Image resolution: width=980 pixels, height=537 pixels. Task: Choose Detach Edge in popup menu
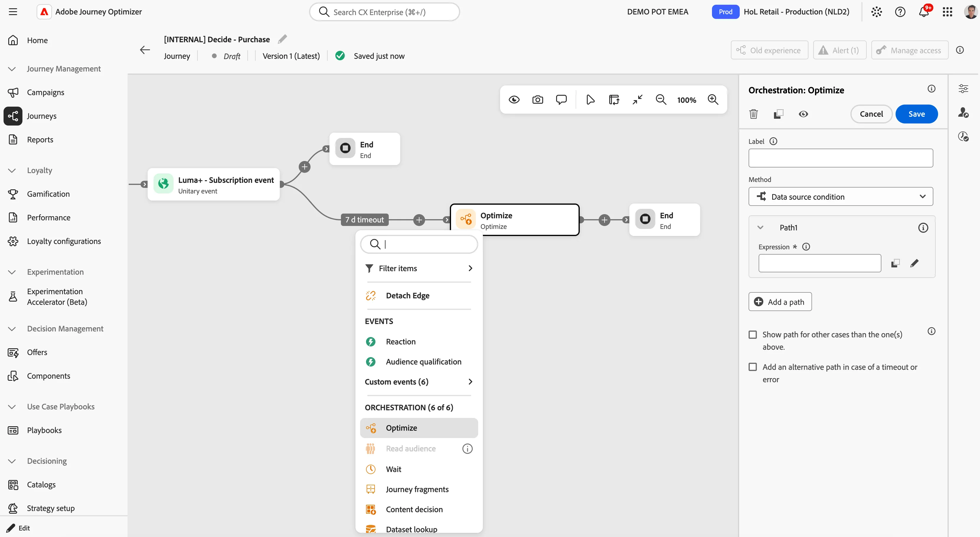click(419, 295)
